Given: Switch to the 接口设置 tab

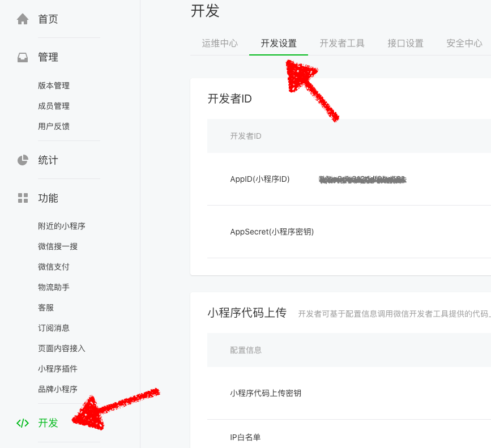Looking at the screenshot, I should tap(404, 42).
